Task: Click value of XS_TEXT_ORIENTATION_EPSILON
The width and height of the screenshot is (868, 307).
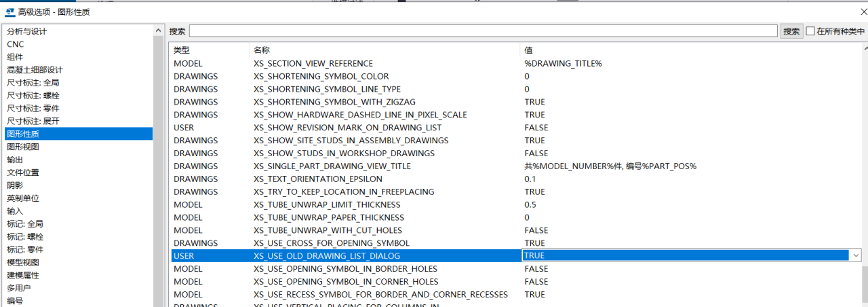Action: pos(530,179)
